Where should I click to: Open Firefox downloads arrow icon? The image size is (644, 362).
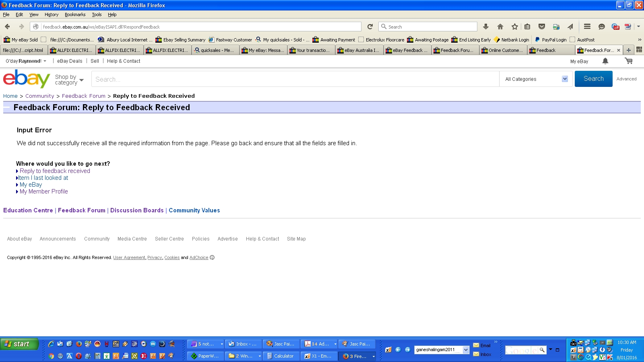pos(486,27)
